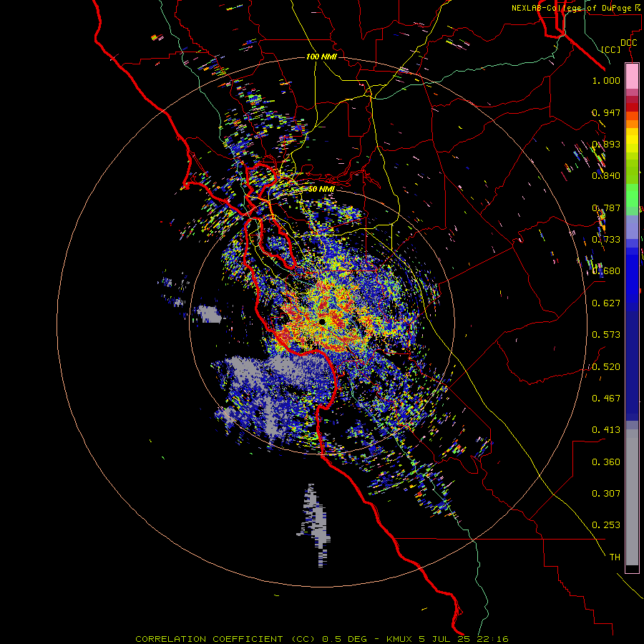The height and width of the screenshot is (644, 644).
Task: Click the 0.733 scale value
Action: (606, 240)
